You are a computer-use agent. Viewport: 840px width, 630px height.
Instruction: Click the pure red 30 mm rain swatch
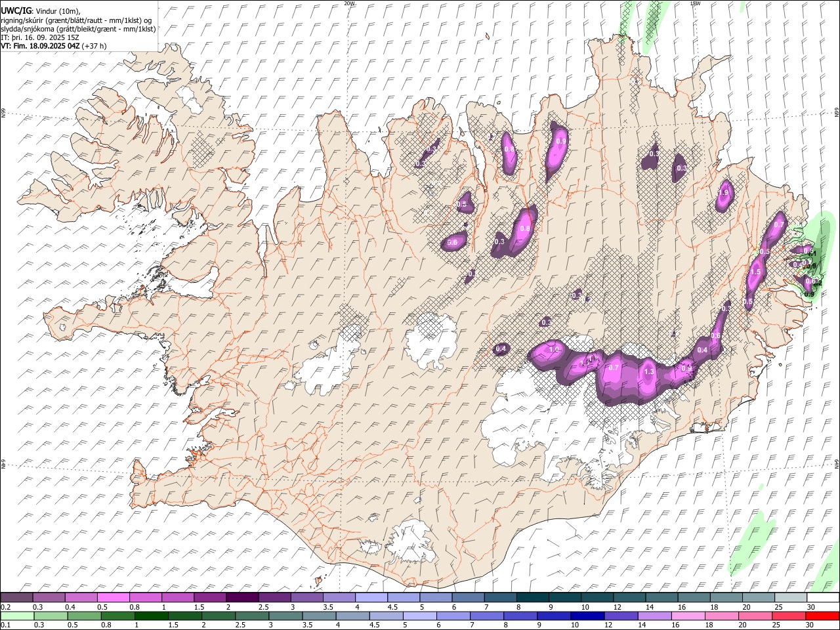click(x=822, y=616)
